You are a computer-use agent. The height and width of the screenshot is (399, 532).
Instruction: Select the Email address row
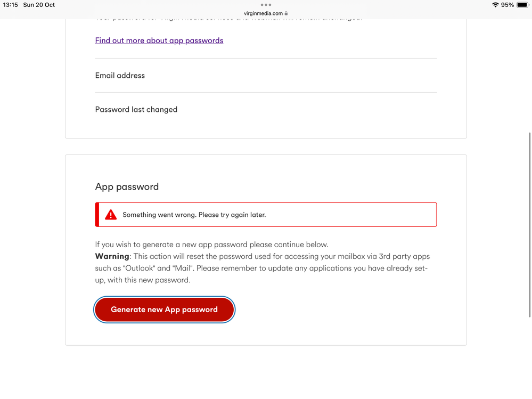point(266,75)
